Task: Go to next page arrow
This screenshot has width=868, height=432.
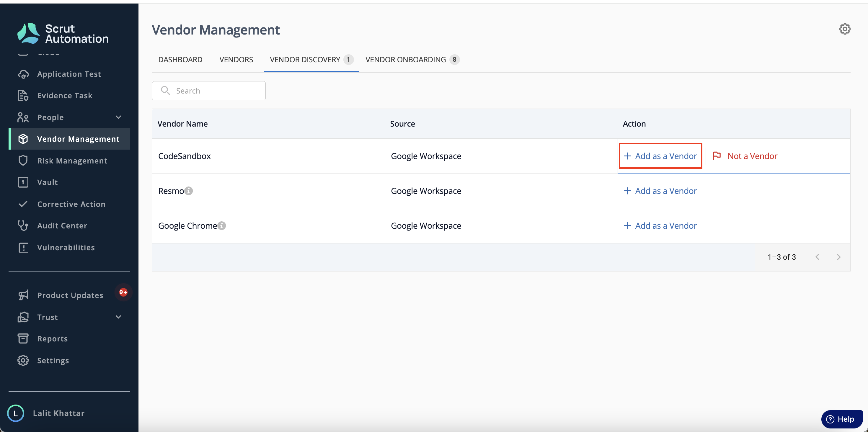Action: (x=839, y=257)
